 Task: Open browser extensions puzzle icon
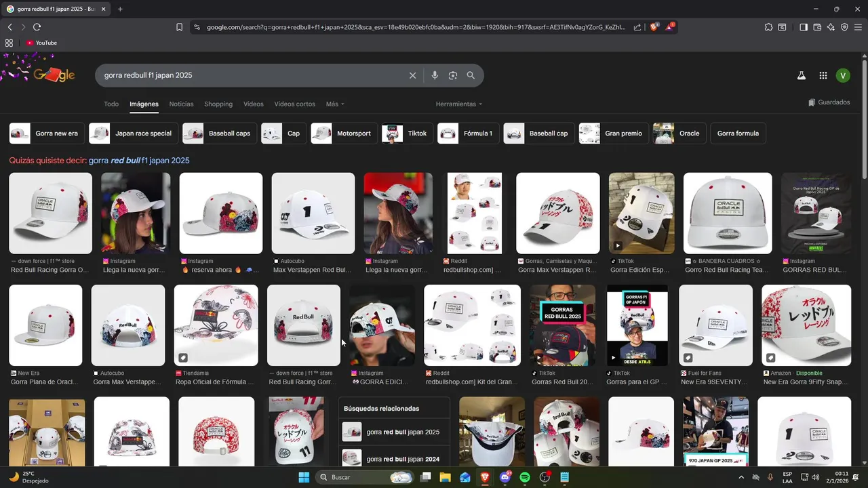(768, 27)
